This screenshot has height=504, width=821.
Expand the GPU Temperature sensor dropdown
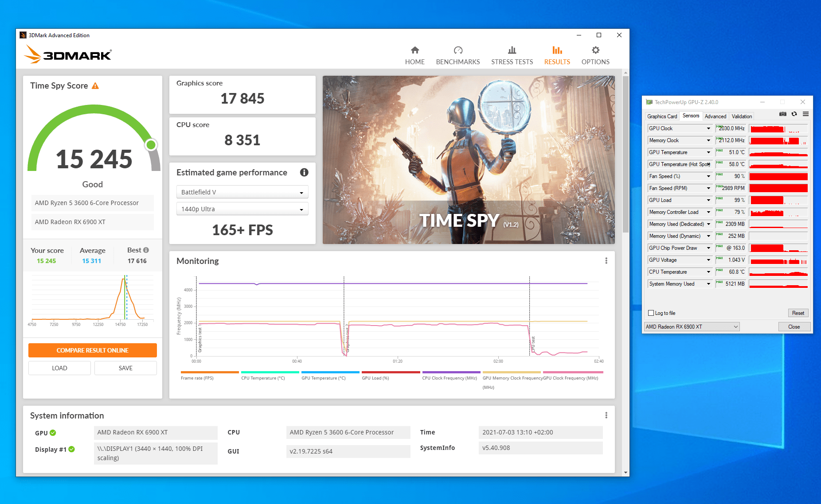(708, 152)
